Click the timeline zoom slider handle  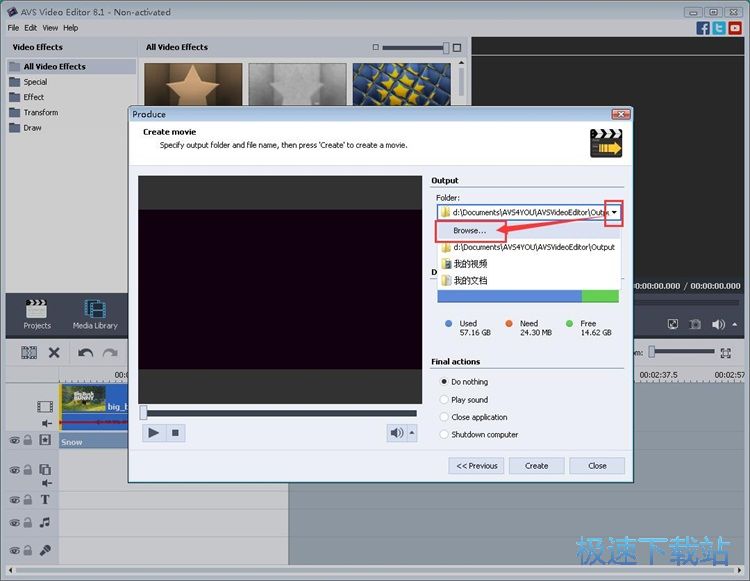coord(651,352)
